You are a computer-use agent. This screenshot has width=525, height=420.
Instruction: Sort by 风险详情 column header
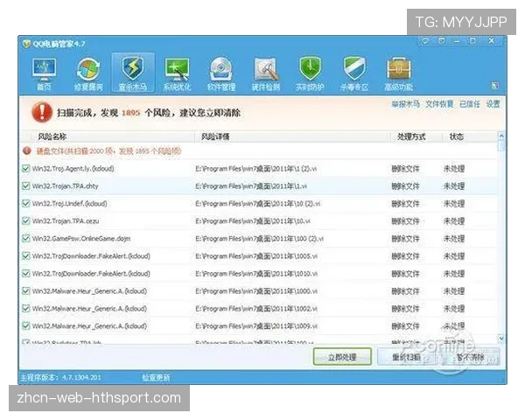click(x=215, y=136)
